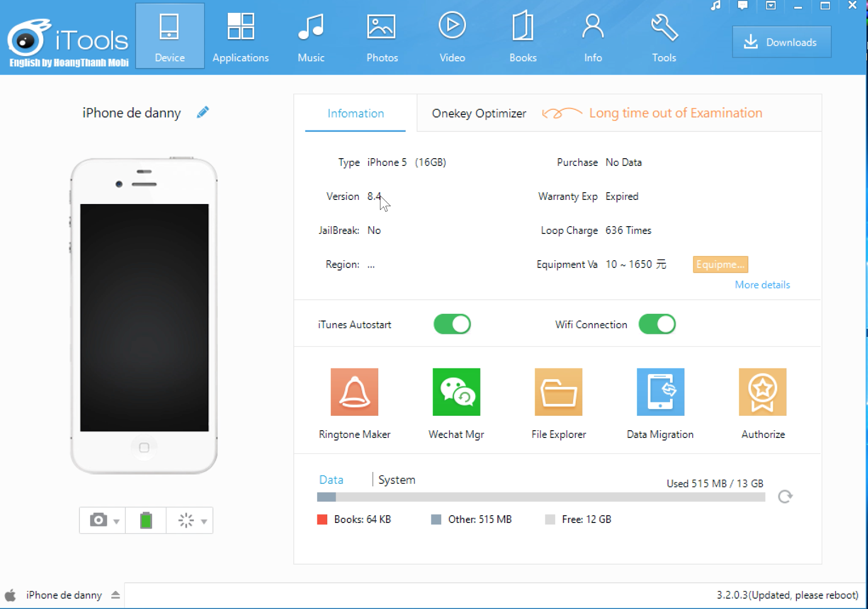This screenshot has width=868, height=609.
Task: Open the More details link
Action: [762, 285]
